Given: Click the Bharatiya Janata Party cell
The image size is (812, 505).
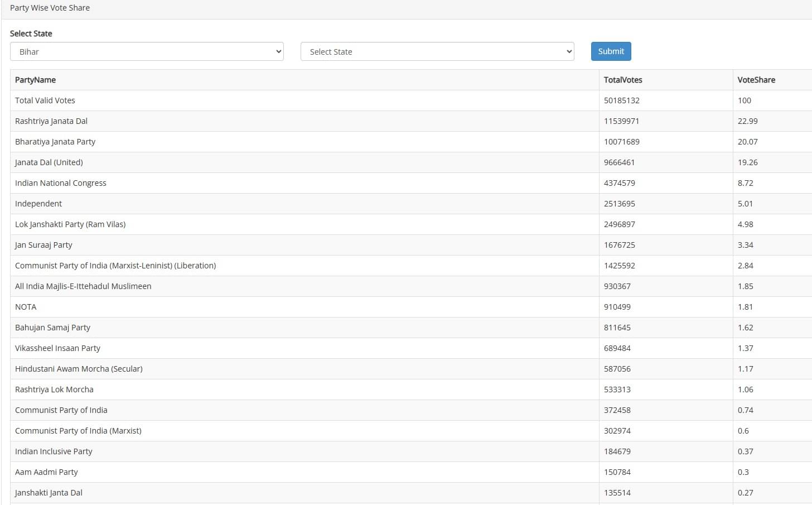Looking at the screenshot, I should [55, 142].
